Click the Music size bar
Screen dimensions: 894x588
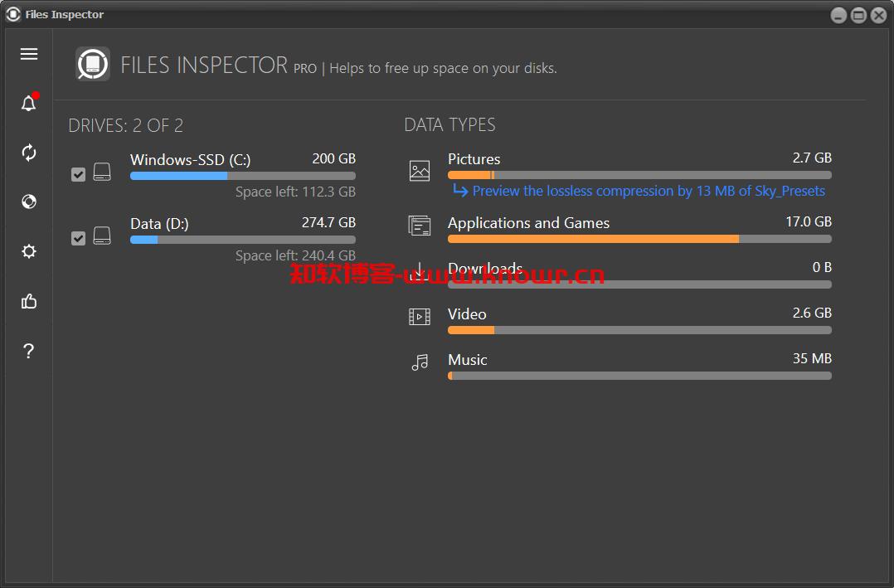pyautogui.click(x=639, y=376)
